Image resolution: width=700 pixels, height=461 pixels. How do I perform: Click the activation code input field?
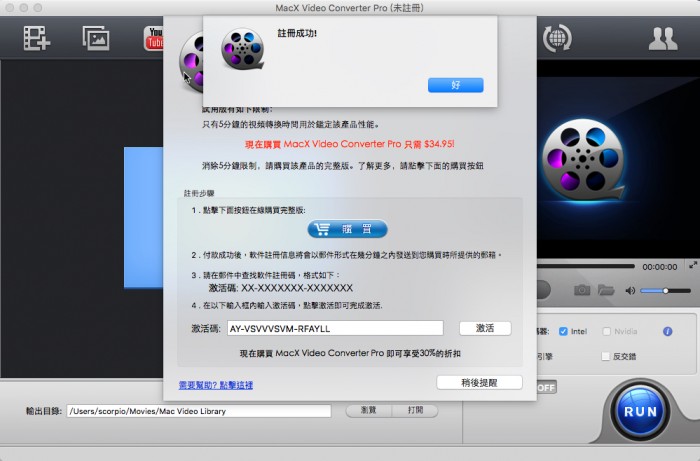point(335,328)
